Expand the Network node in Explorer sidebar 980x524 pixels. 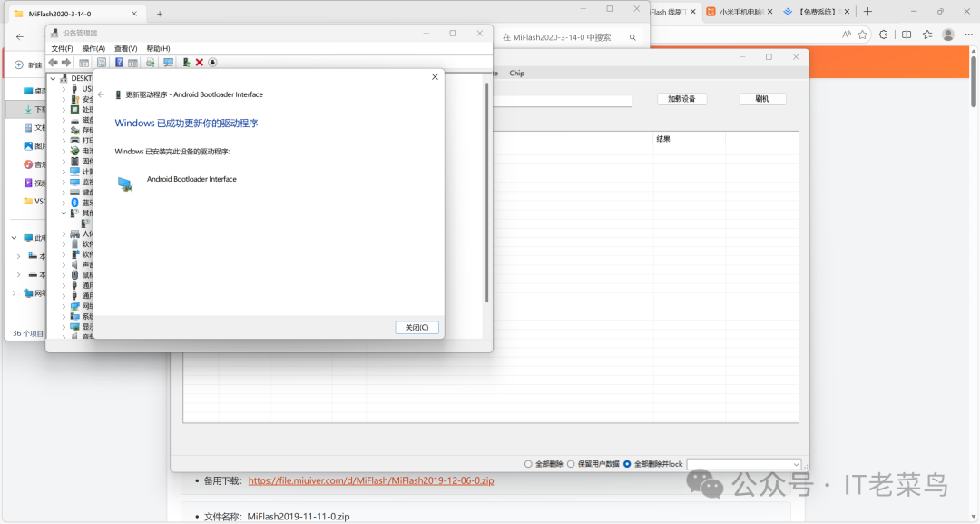(15, 292)
